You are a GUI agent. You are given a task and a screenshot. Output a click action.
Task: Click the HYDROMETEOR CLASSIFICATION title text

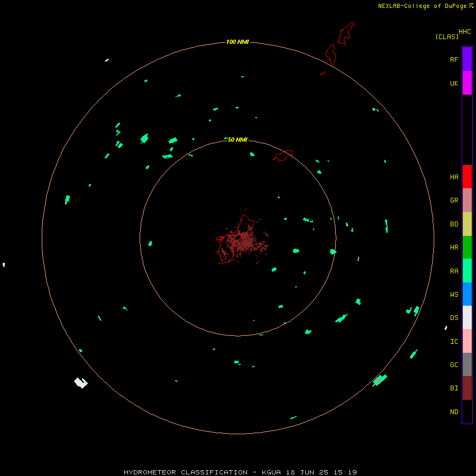pos(186,472)
